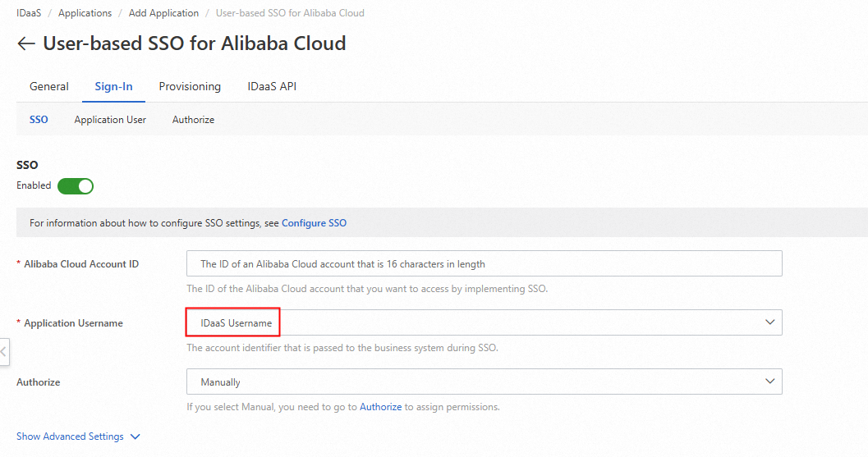Go to the IDaaS API tab
This screenshot has height=457, width=868.
[272, 86]
